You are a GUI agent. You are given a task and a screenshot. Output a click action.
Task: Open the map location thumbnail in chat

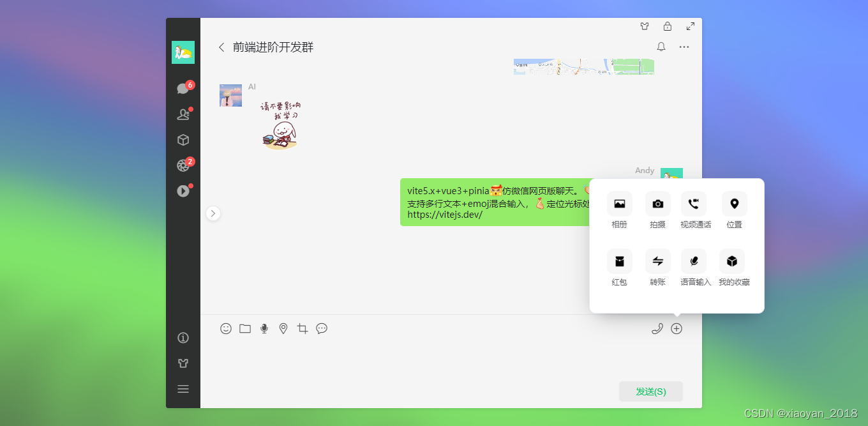[x=584, y=66]
